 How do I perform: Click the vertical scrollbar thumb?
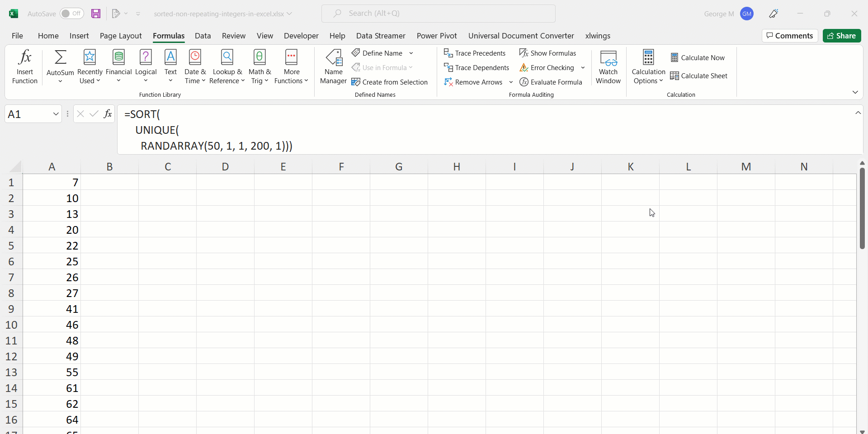[x=862, y=208]
